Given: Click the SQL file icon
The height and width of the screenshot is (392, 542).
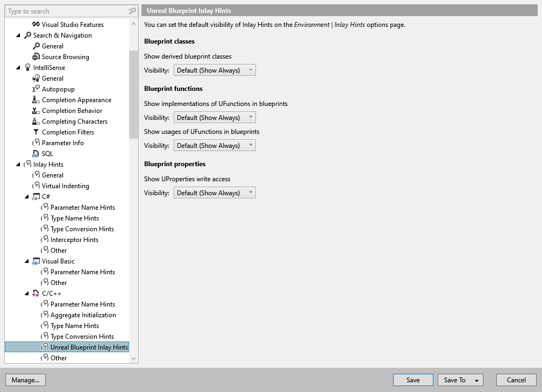Looking at the screenshot, I should pyautogui.click(x=36, y=153).
